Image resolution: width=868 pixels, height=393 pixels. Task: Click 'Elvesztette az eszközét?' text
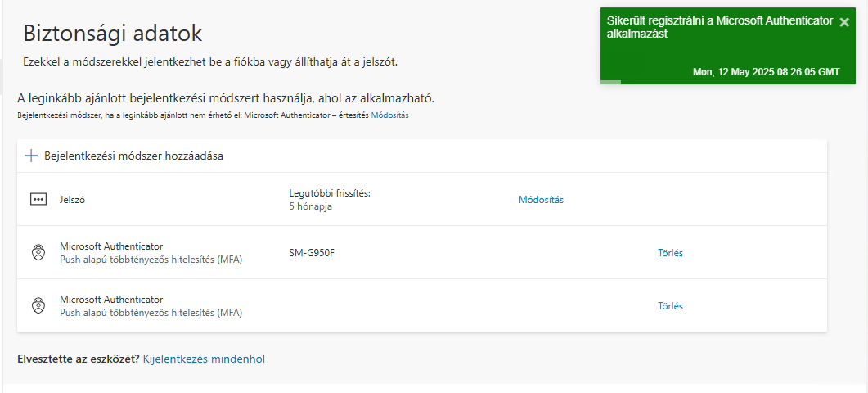(x=79, y=359)
